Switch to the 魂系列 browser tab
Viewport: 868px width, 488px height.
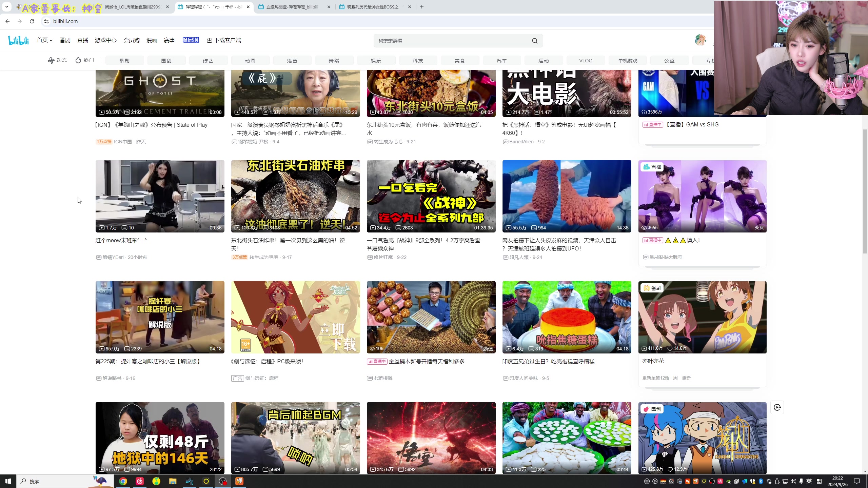pos(375,7)
